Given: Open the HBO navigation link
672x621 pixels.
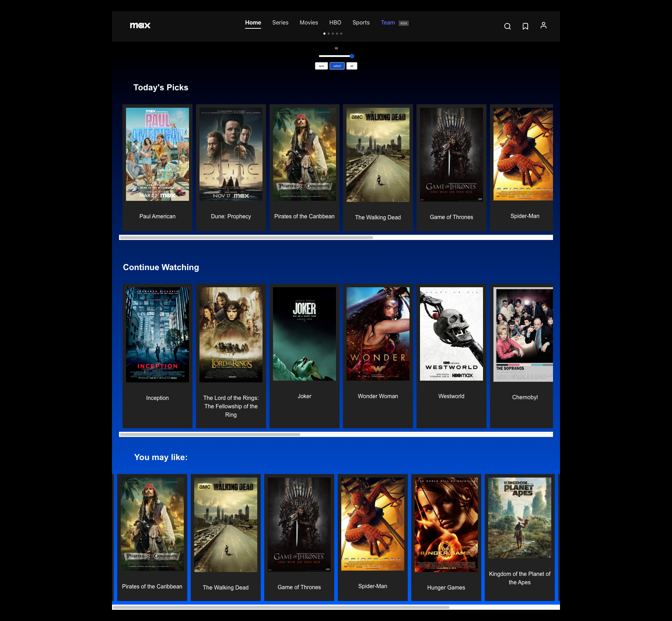Looking at the screenshot, I should (x=335, y=22).
